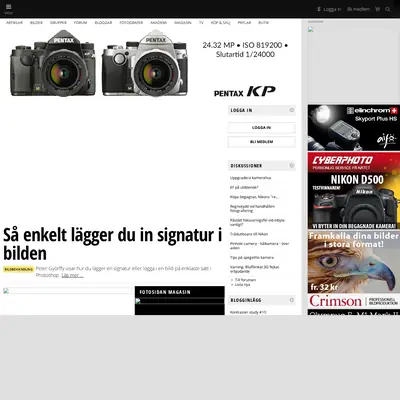Open the Elinchrom Skyport Plus HS ad
The height and width of the screenshot is (400, 400).
354,127
